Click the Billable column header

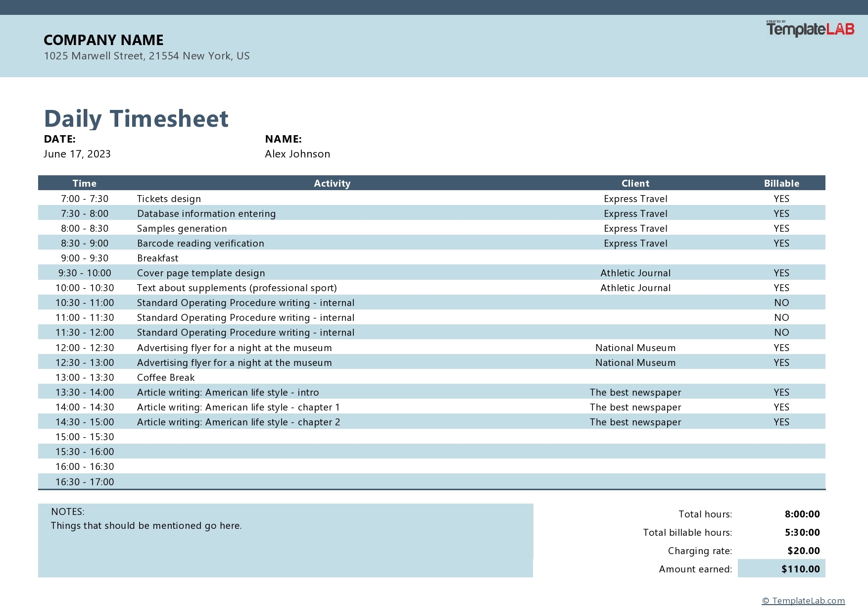[781, 183]
